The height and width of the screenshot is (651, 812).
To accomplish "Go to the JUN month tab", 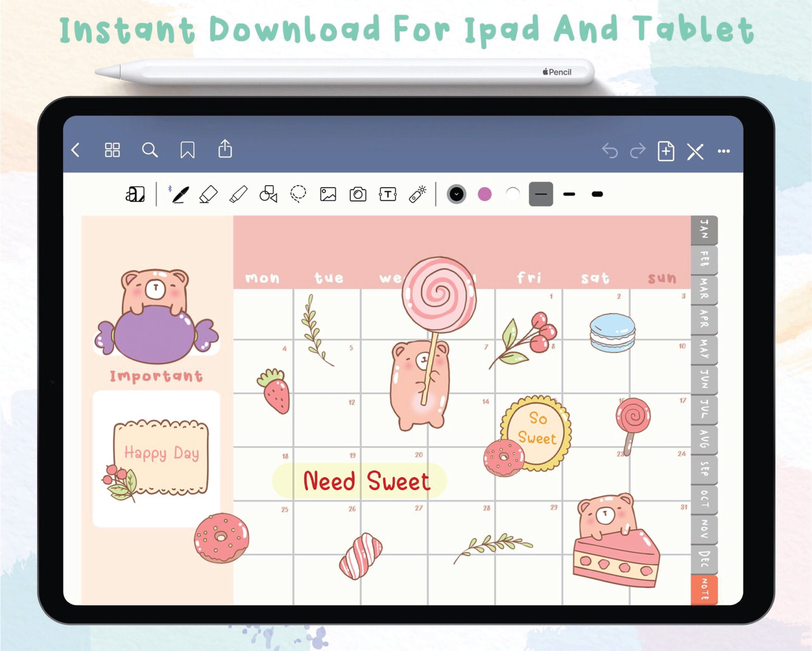I will (704, 380).
